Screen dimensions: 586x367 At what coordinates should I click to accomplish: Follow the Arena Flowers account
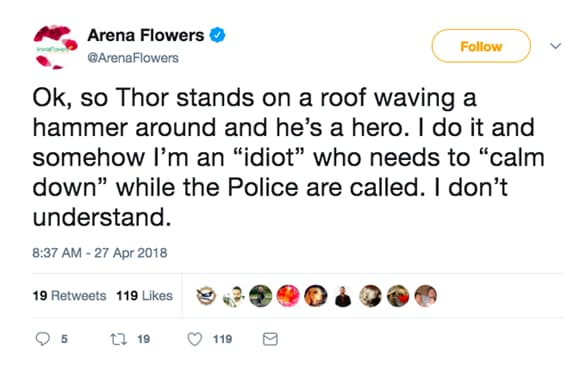[481, 46]
